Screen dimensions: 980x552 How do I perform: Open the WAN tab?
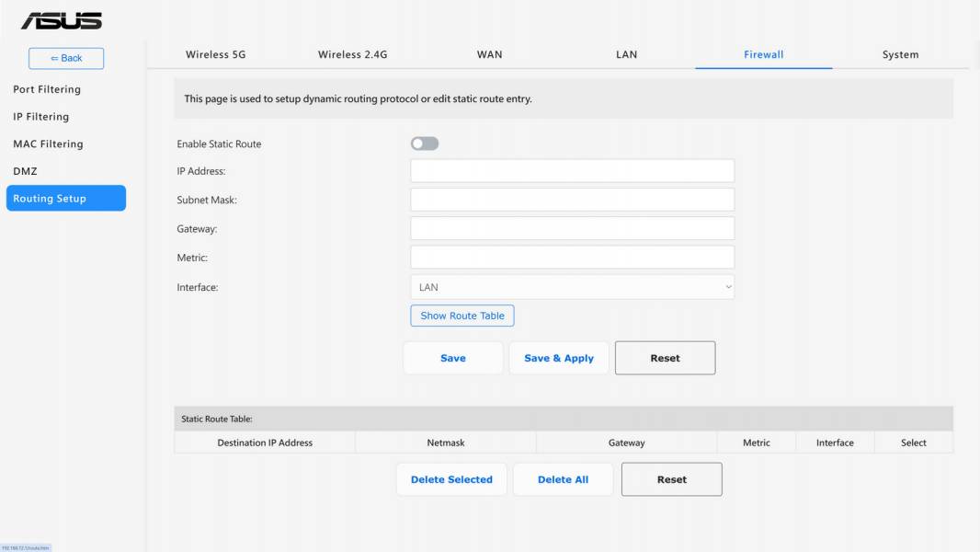point(489,54)
